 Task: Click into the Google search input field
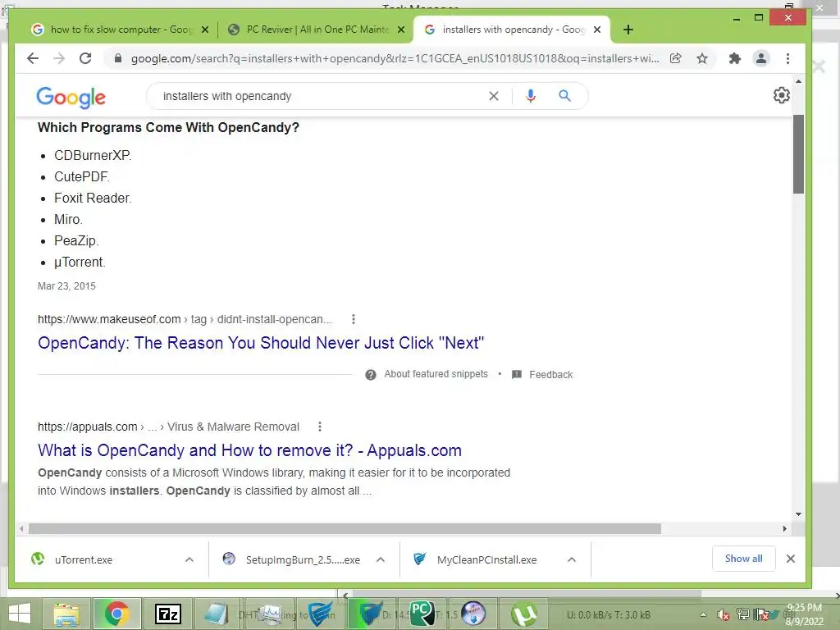click(322, 96)
